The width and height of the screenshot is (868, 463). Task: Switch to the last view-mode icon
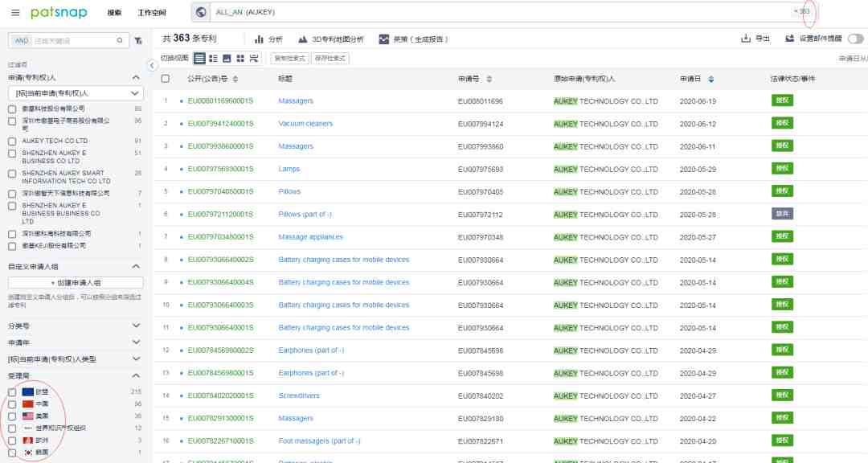[x=253, y=58]
